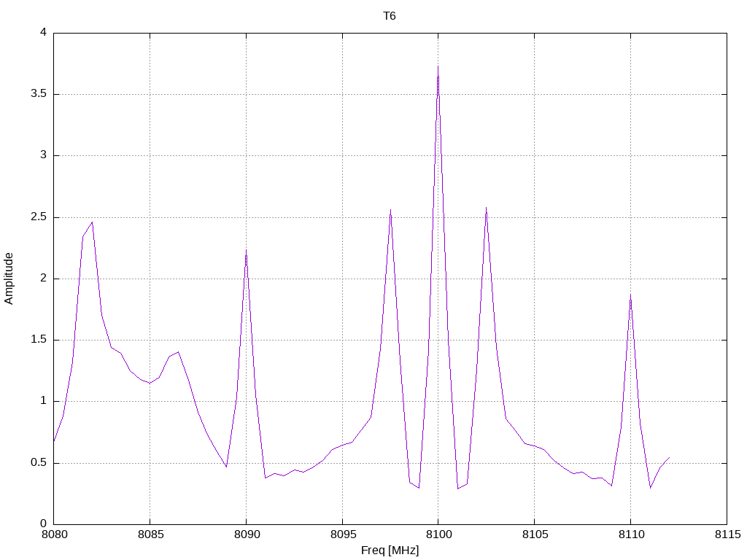Click the T6 plot title

click(x=390, y=16)
